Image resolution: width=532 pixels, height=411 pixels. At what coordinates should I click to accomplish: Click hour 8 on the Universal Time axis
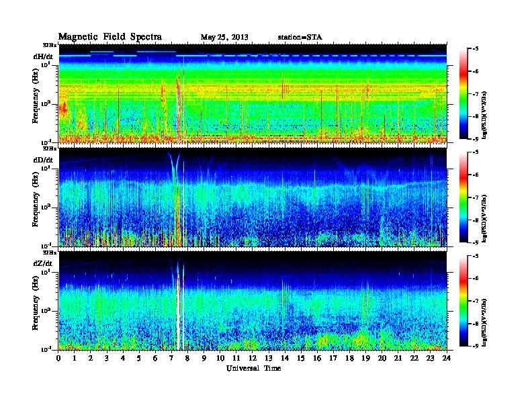pyautogui.click(x=187, y=358)
